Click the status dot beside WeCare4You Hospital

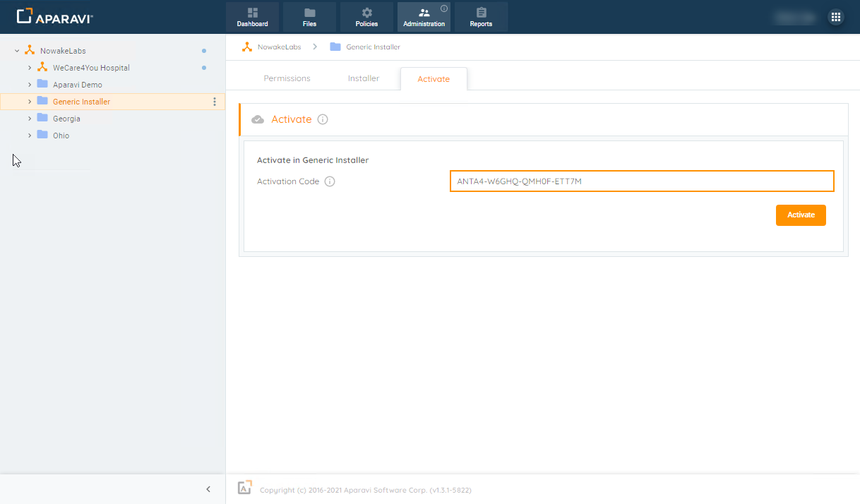pos(203,67)
